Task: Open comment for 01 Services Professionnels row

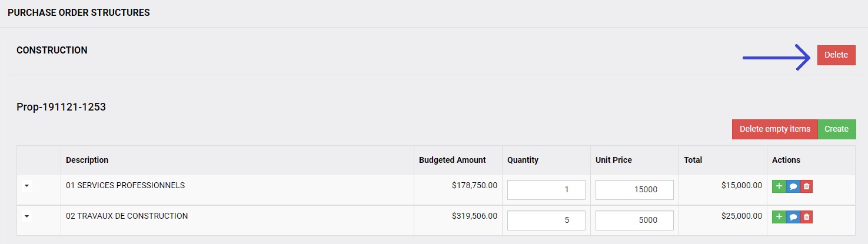Action: [x=793, y=186]
